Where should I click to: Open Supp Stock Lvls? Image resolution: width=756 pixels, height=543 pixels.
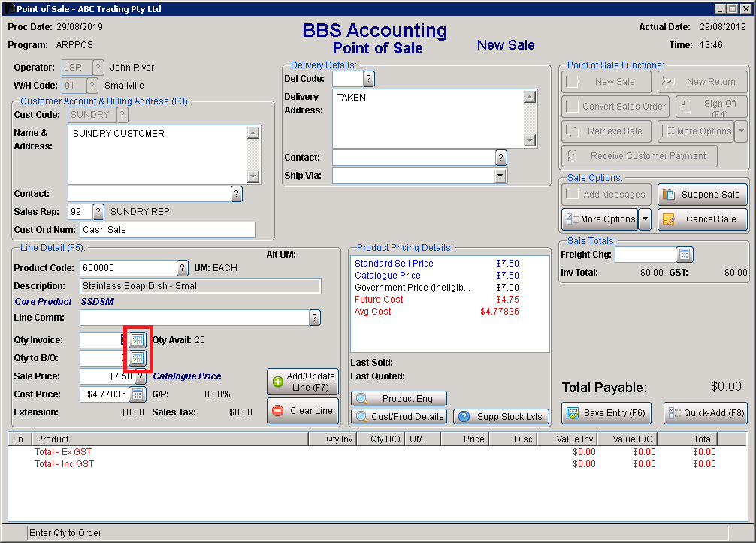coord(500,416)
